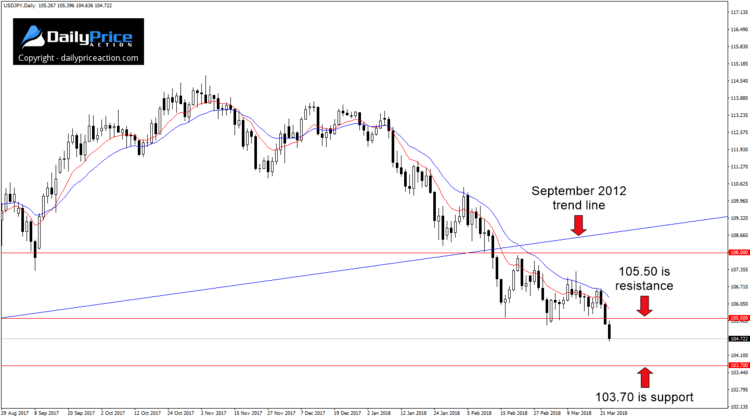Click the black 104.722 current price tag
This screenshot has height=419, width=750.
739,339
